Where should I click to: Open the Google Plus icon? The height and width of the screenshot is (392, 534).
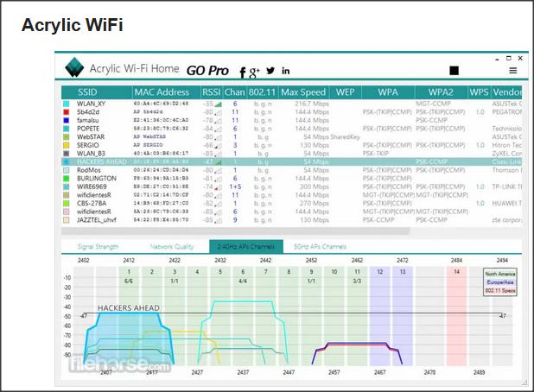pyautogui.click(x=254, y=73)
